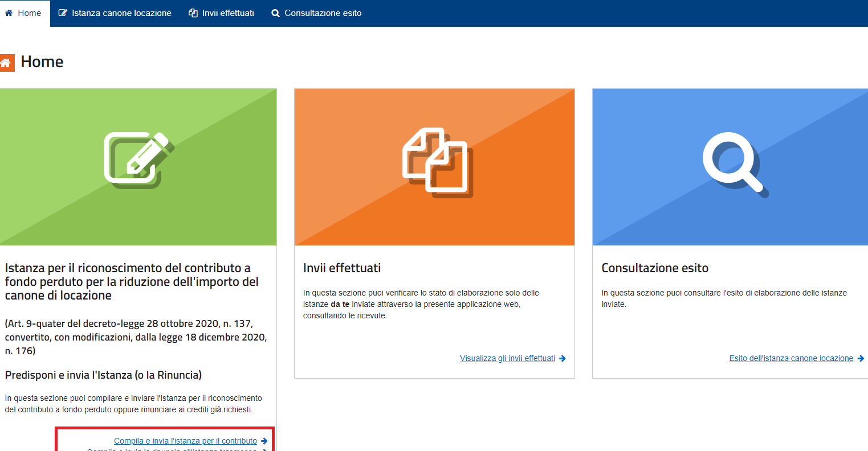Click the orange home icon next to page title
Image resolution: width=868 pixels, height=451 pixels.
click(6, 63)
